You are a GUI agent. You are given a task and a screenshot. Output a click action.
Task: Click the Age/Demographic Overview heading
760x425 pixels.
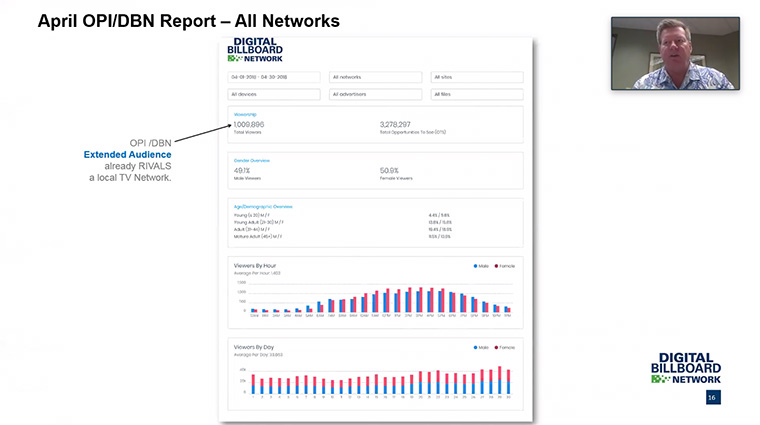(263, 206)
